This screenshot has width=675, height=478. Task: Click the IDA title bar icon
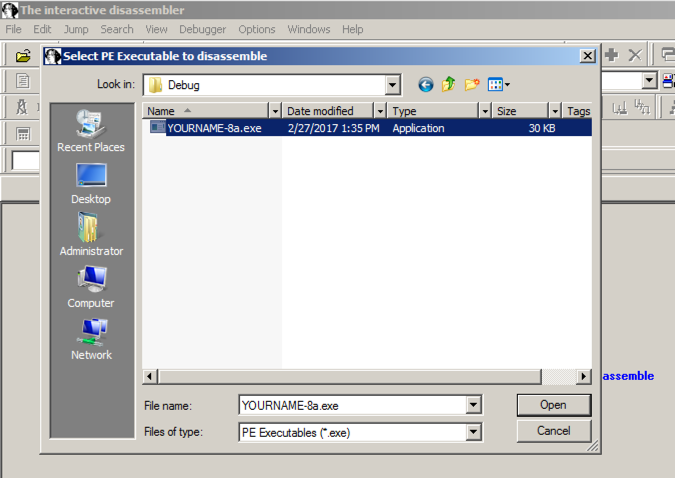pyautogui.click(x=9, y=9)
